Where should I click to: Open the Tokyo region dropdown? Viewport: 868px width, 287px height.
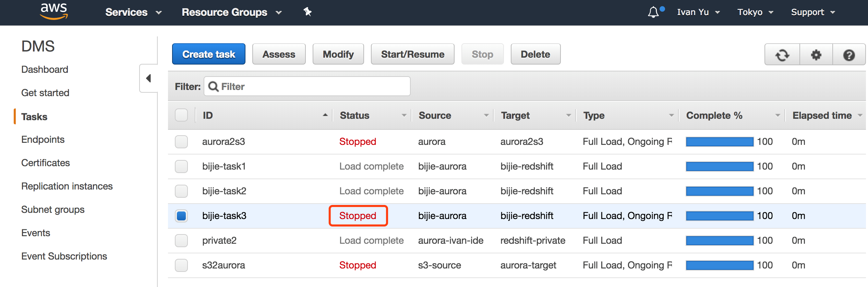755,12
